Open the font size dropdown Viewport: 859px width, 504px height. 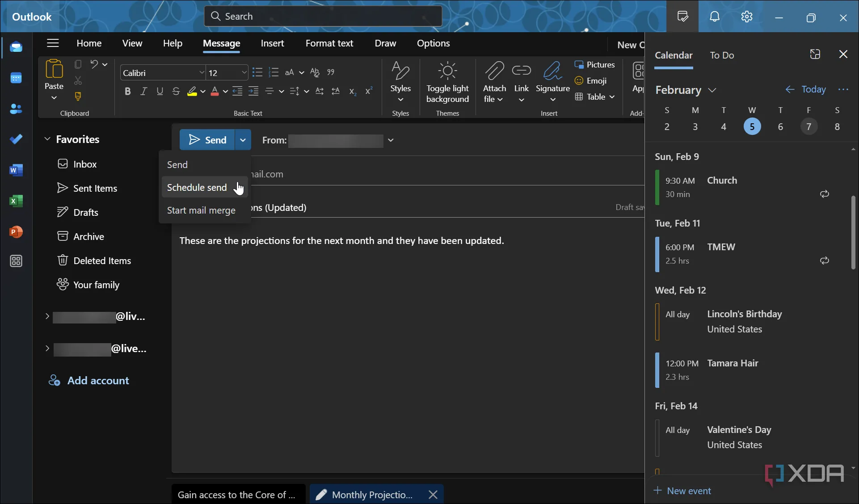click(244, 72)
